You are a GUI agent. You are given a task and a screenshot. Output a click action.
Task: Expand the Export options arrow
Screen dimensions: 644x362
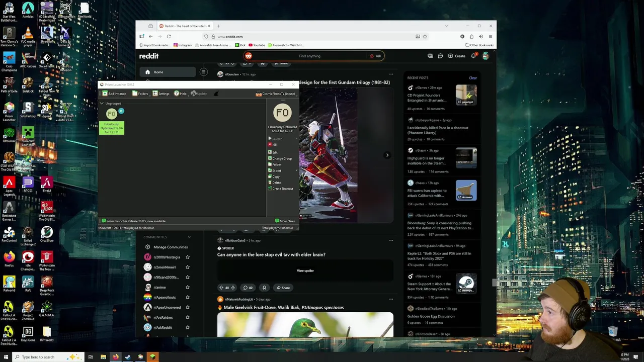coord(296,170)
